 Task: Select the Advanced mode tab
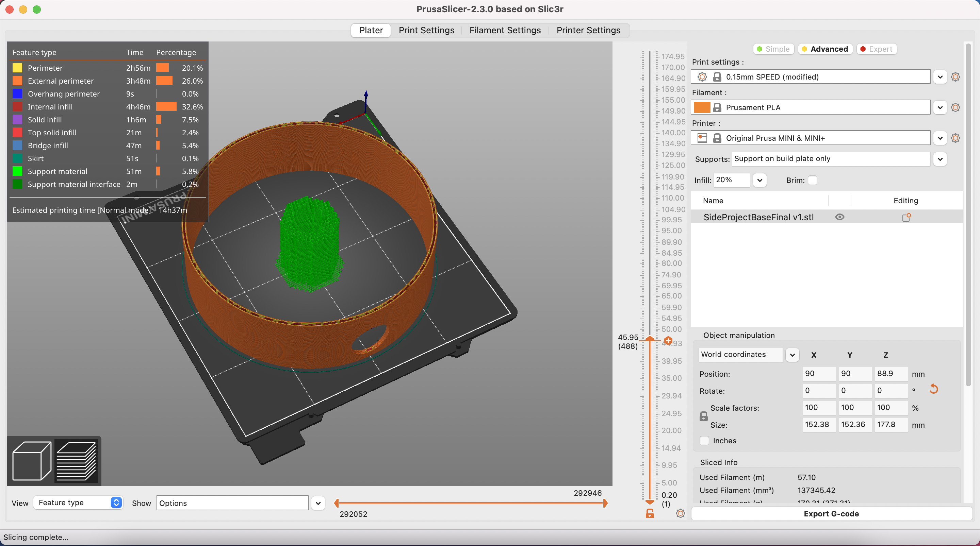pos(824,48)
